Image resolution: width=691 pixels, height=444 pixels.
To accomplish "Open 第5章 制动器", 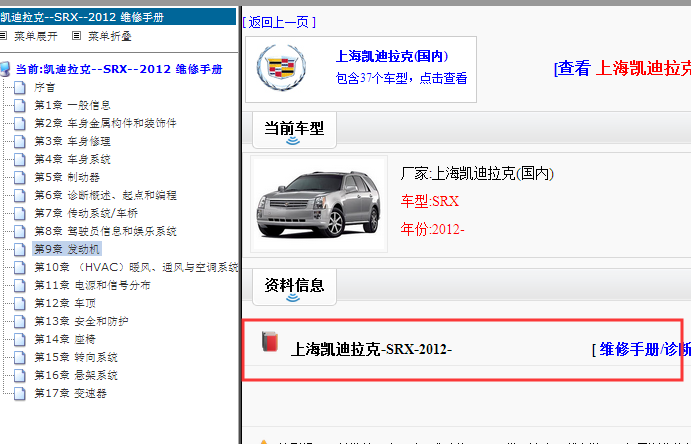I will (x=67, y=178).
